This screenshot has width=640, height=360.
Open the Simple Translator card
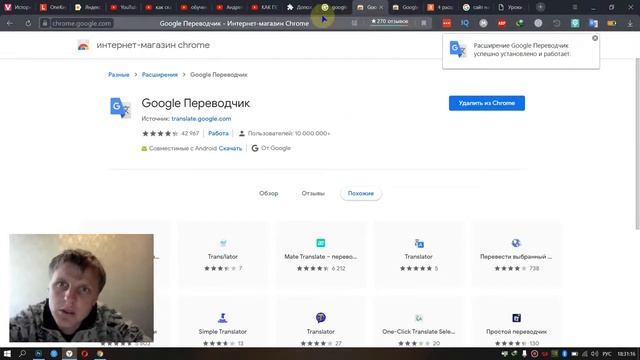223,322
